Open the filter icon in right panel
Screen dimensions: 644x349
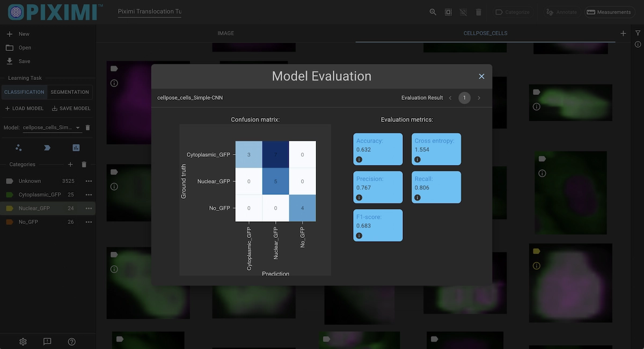[638, 33]
